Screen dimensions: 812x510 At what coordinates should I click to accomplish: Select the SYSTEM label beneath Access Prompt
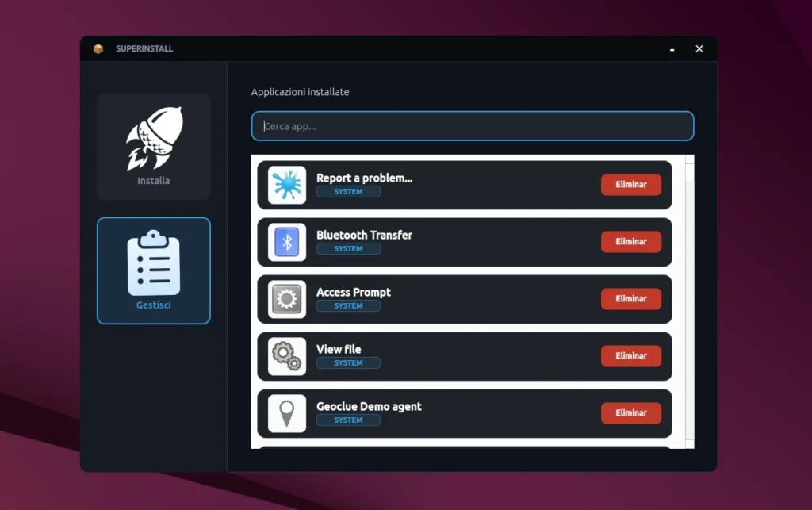(x=349, y=305)
